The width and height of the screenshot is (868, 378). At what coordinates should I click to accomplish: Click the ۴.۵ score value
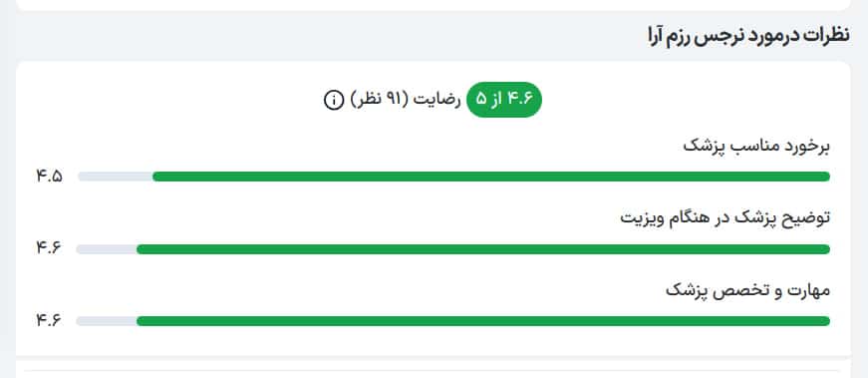pos(49,177)
